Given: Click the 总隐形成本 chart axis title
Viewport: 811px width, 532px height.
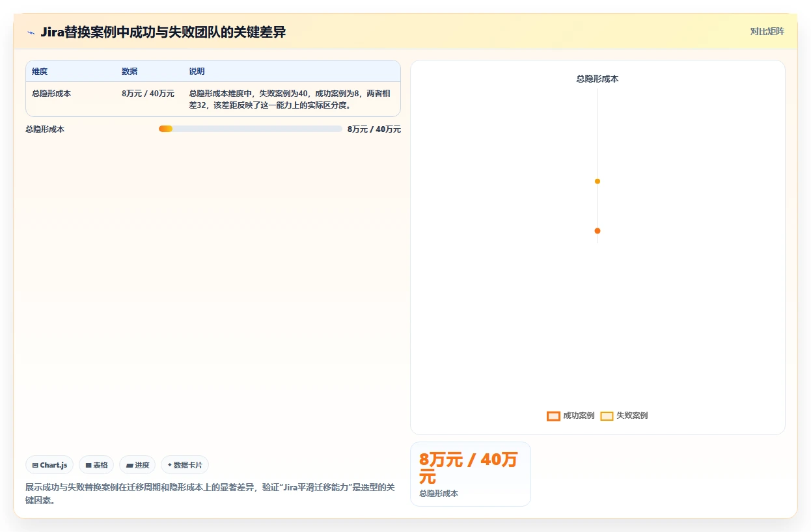Looking at the screenshot, I should [x=598, y=79].
